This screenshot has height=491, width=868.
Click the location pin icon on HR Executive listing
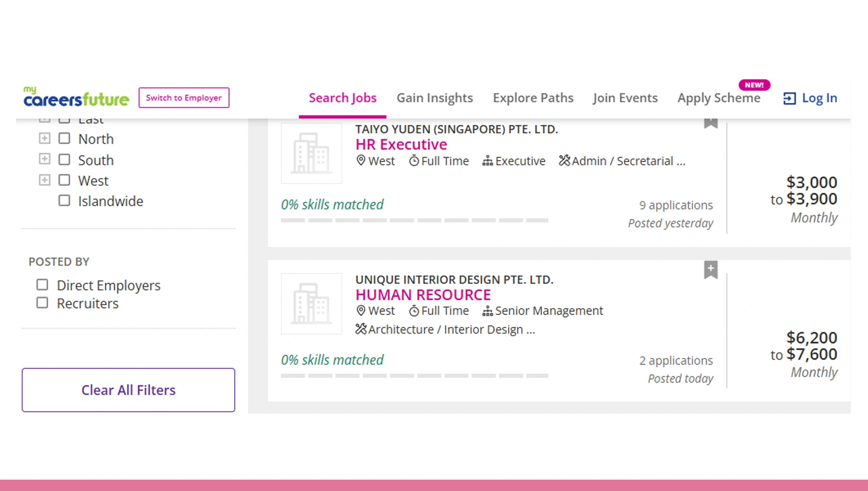pos(360,161)
